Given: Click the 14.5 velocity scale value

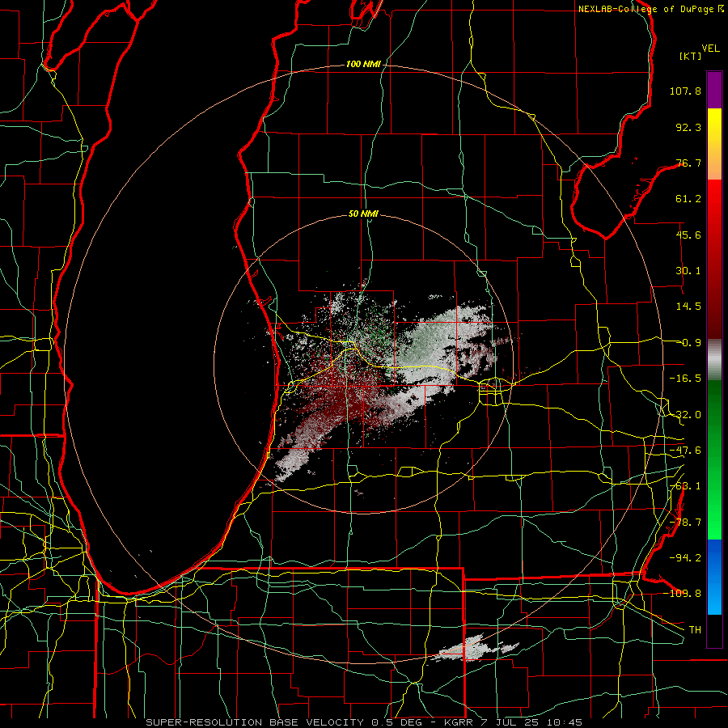Looking at the screenshot, I should [x=688, y=307].
